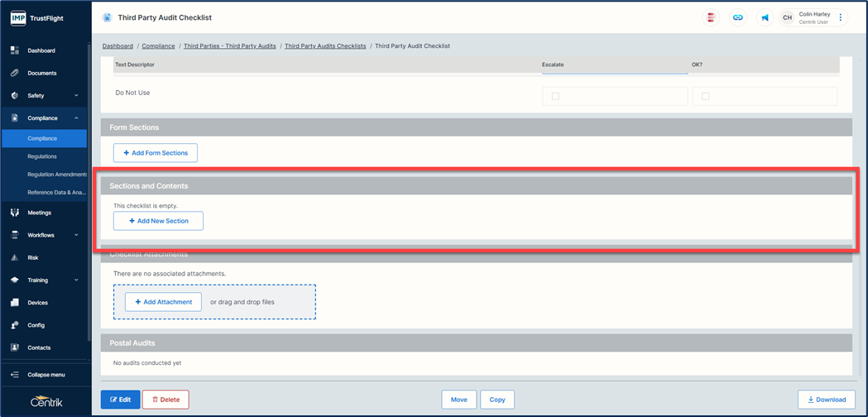Expand the Safety menu chevron

(x=76, y=96)
